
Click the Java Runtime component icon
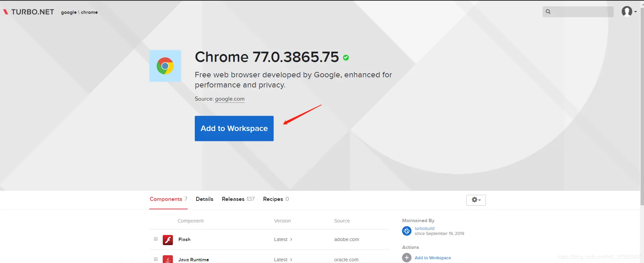pyautogui.click(x=168, y=259)
